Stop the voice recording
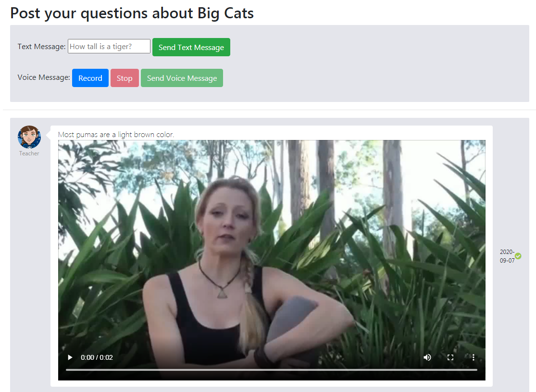 pyautogui.click(x=125, y=78)
